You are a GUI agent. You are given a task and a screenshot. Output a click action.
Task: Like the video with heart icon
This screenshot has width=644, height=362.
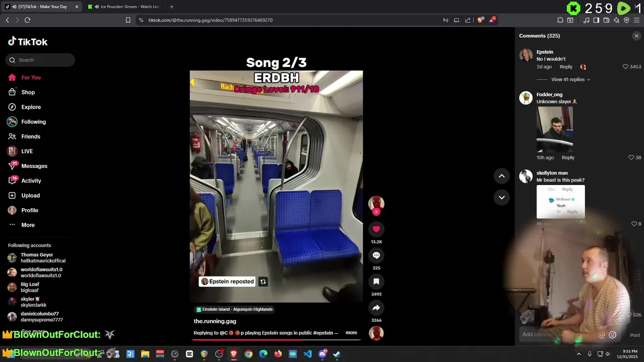point(376,229)
